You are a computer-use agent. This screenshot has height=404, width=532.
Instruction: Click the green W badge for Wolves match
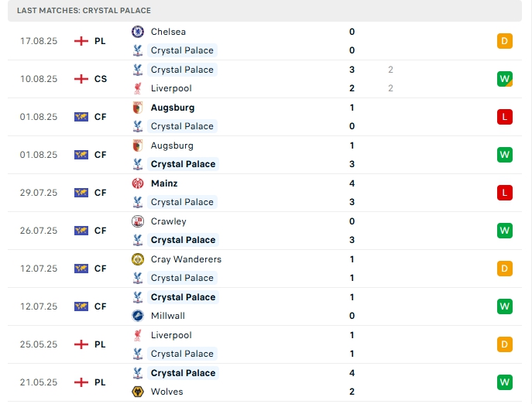coord(505,382)
